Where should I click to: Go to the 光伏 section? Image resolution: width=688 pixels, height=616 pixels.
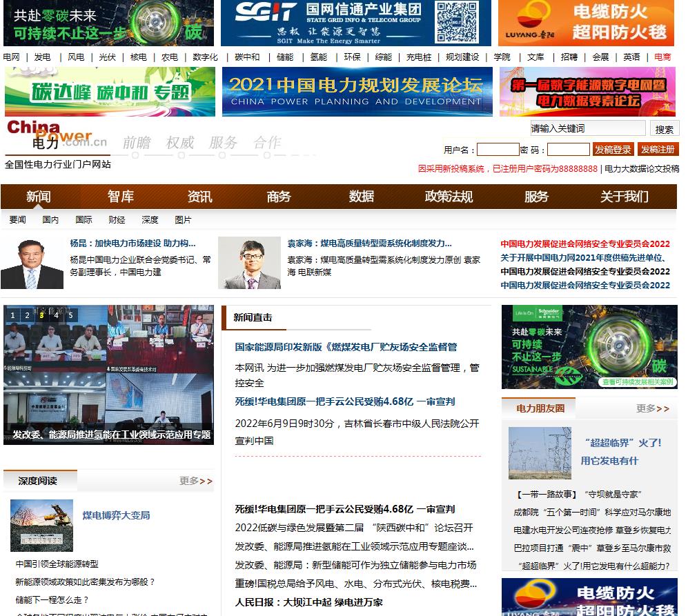[x=107, y=57]
